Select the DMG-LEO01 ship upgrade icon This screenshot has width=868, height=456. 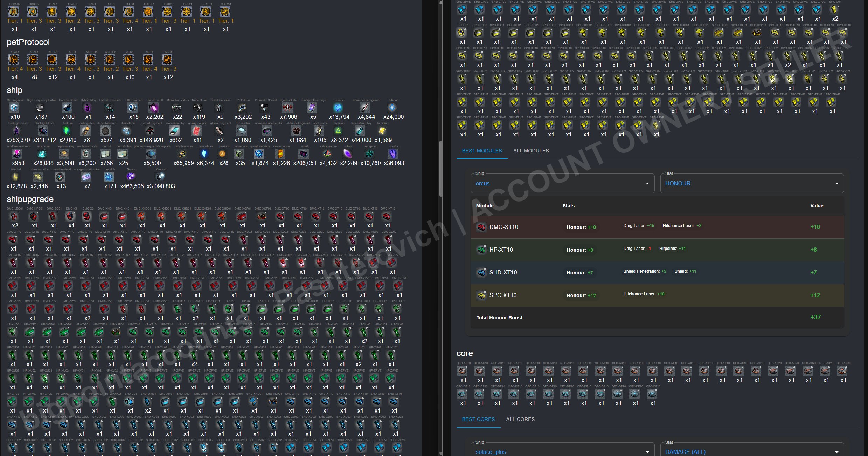pyautogui.click(x=14, y=216)
